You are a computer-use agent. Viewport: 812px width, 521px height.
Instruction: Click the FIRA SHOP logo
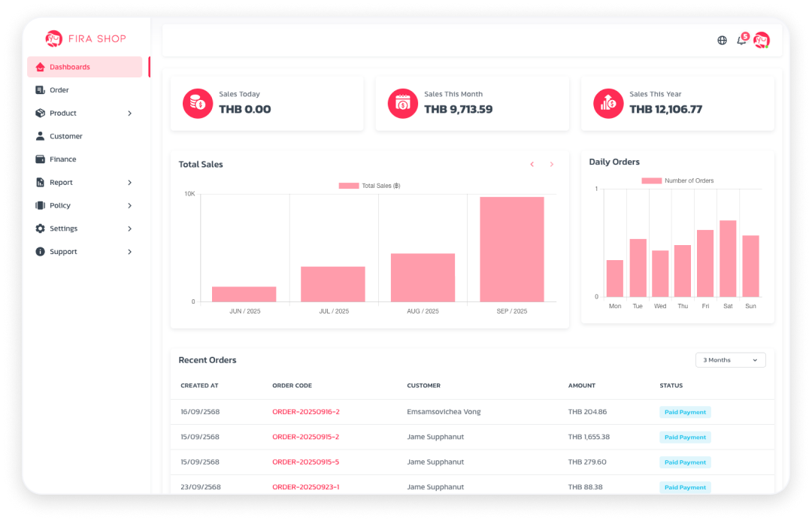coord(84,38)
